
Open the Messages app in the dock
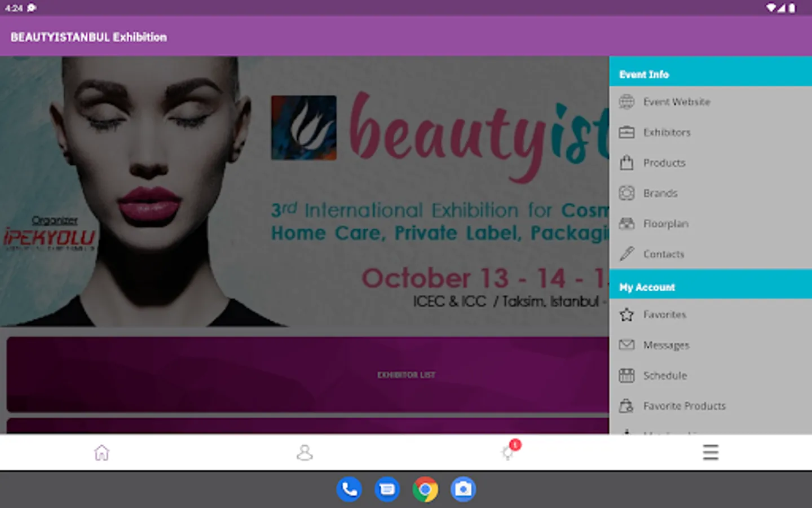pyautogui.click(x=387, y=489)
